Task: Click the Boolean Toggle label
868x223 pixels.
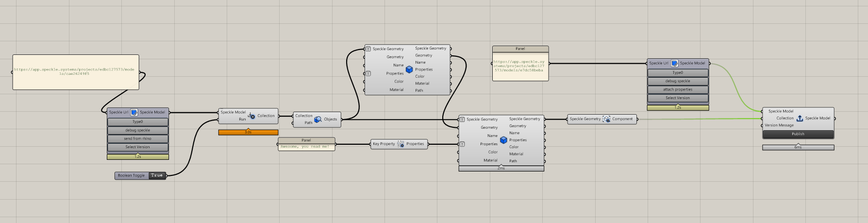Action: pyautogui.click(x=131, y=175)
